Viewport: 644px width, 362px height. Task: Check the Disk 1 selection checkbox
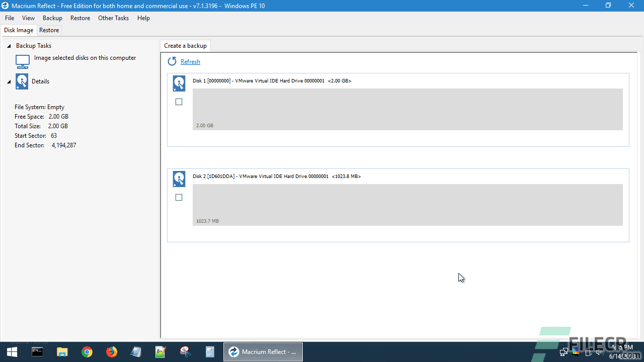point(179,102)
